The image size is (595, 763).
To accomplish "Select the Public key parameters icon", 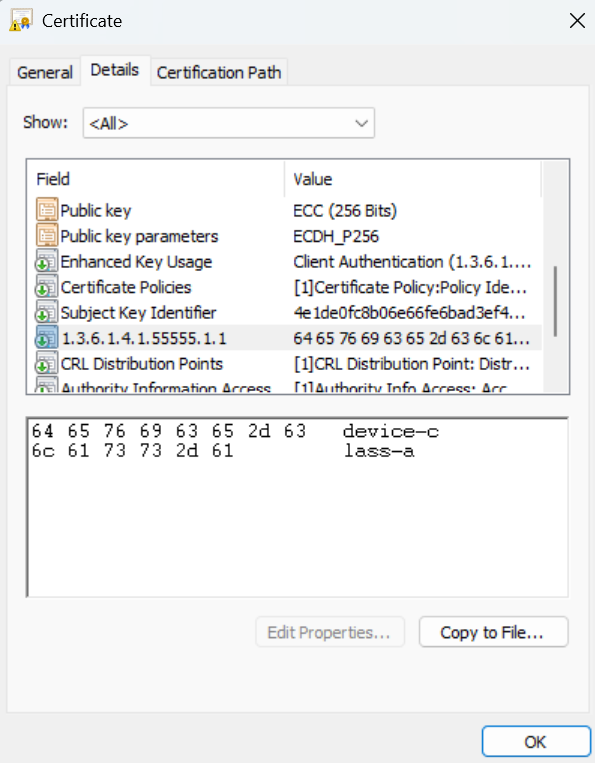I will [47, 236].
